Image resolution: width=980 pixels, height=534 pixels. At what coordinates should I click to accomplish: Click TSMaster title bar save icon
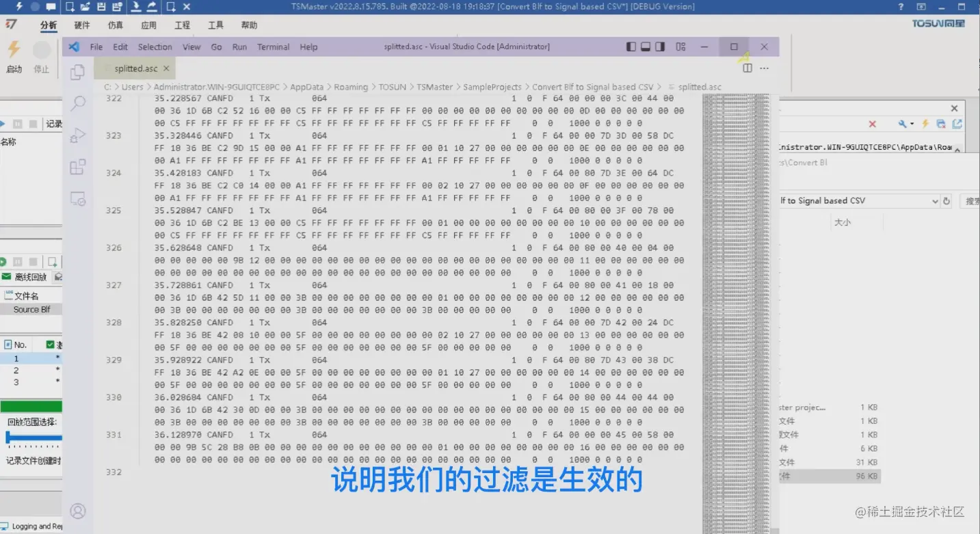click(x=101, y=7)
